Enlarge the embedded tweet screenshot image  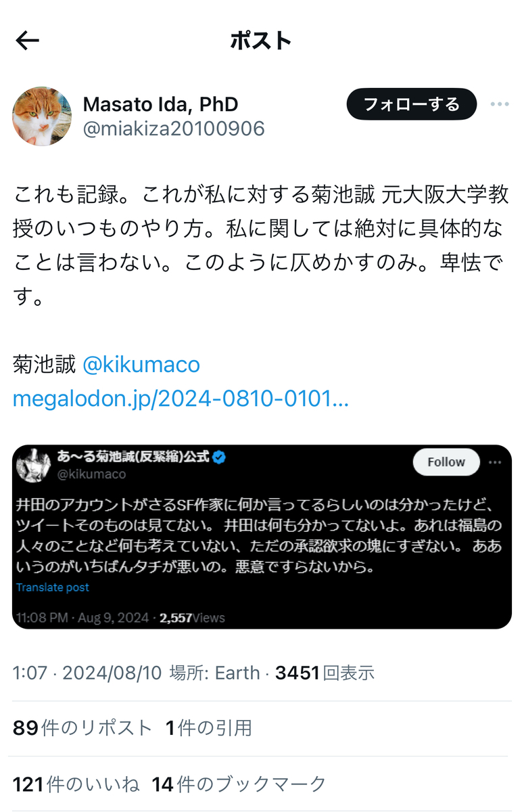tap(262, 537)
